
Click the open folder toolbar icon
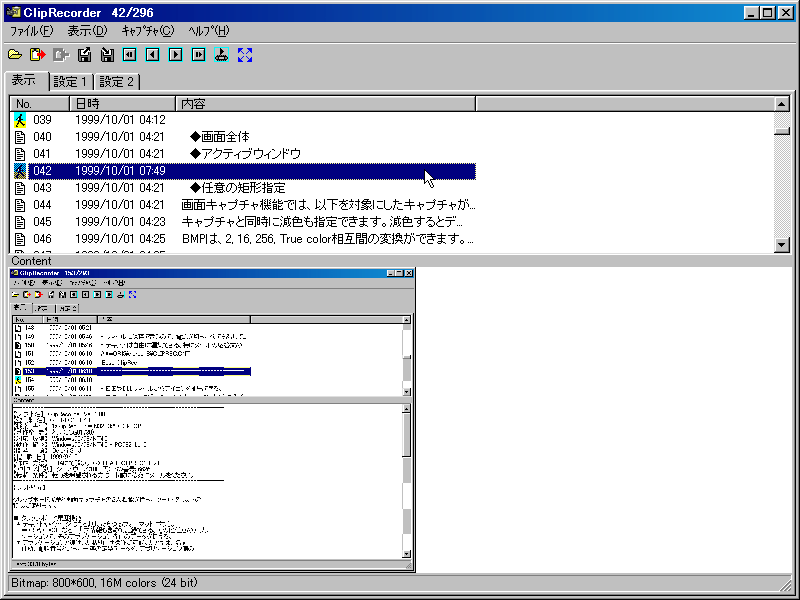[15, 55]
